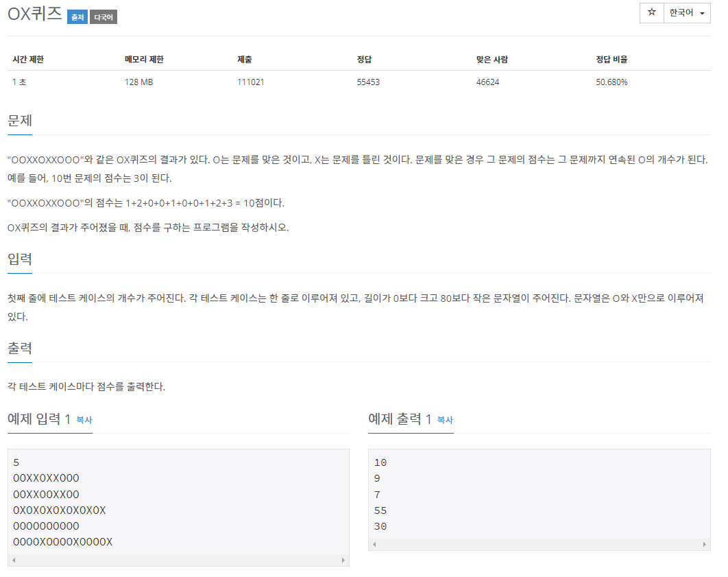The width and height of the screenshot is (728, 577).
Task: Copy example output via 복사 link
Action: click(445, 420)
